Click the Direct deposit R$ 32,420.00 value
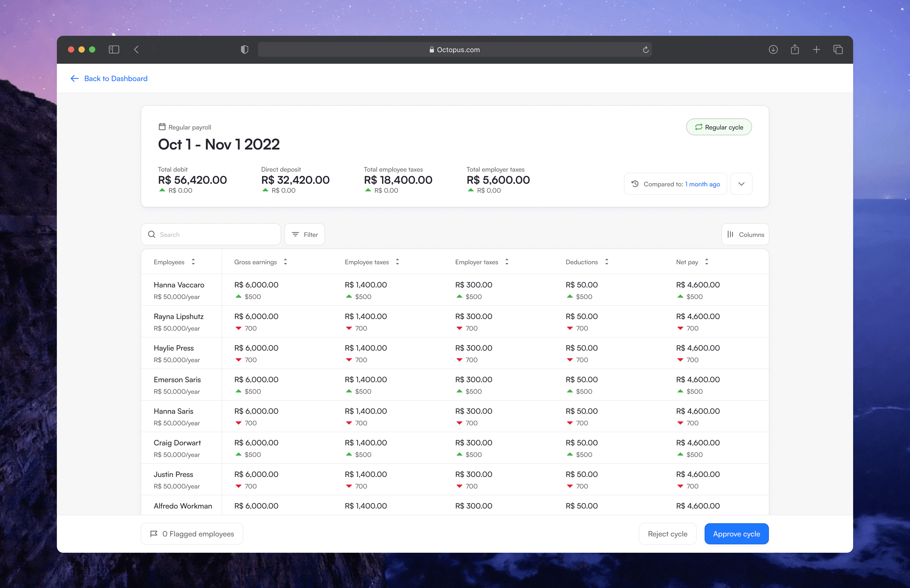This screenshot has height=588, width=910. 295,180
